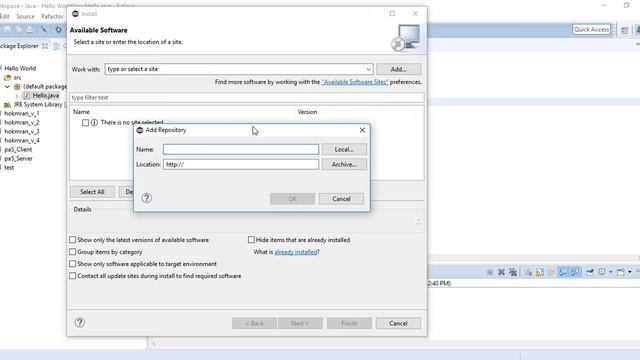Click Remove All Terminated Launches double-X icon

point(513,272)
